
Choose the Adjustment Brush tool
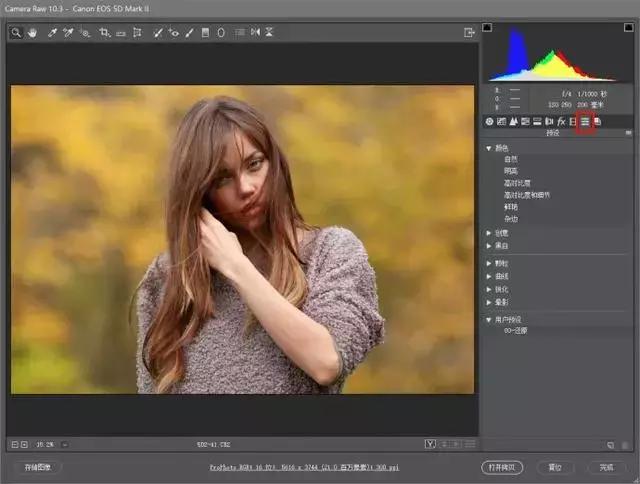(189, 33)
